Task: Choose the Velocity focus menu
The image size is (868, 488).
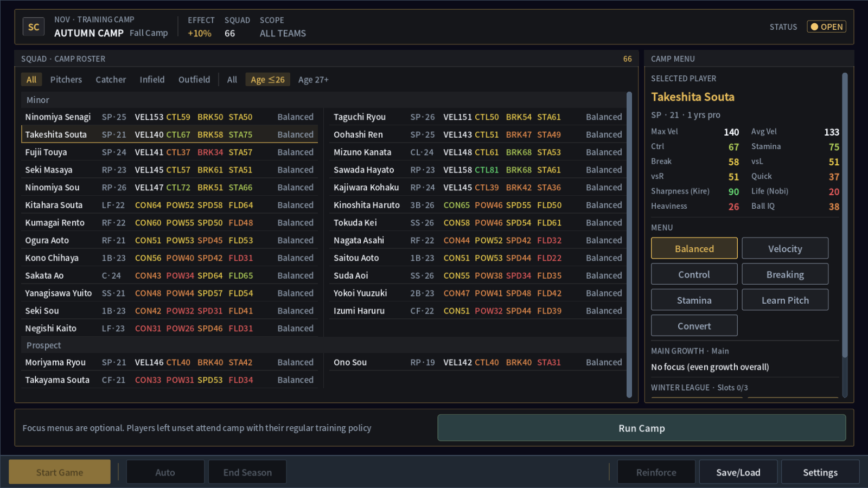Action: pyautogui.click(x=785, y=248)
